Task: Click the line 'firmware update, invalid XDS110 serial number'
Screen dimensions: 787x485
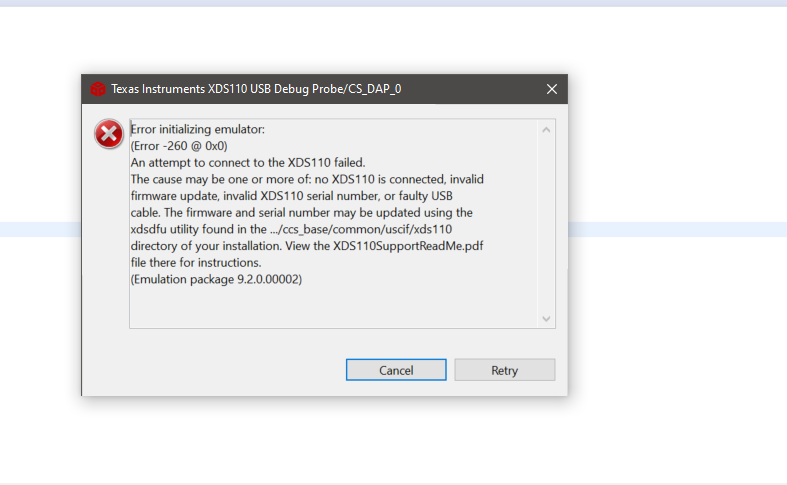Action: pyautogui.click(x=292, y=195)
